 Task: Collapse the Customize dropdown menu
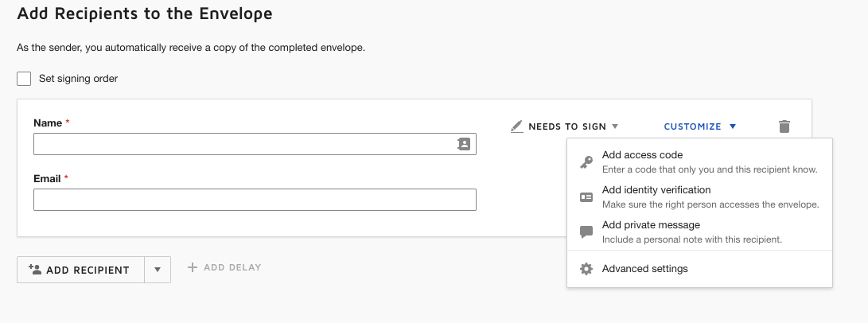click(700, 126)
